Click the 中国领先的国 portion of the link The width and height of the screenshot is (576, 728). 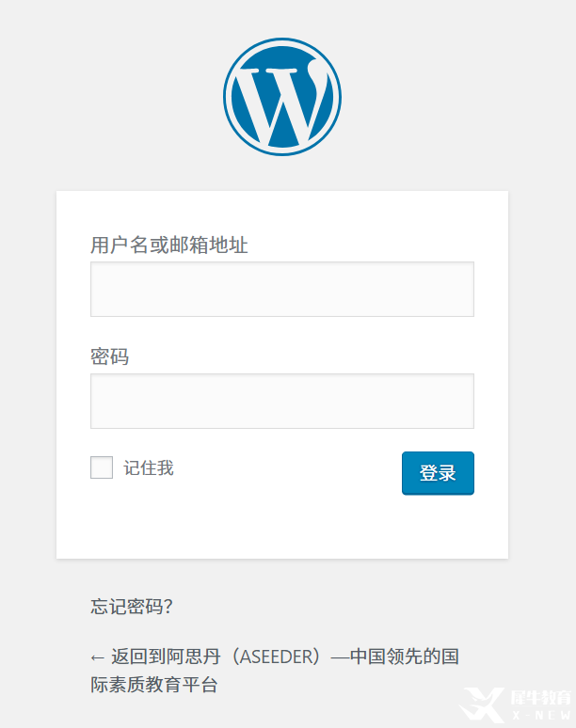click(405, 657)
